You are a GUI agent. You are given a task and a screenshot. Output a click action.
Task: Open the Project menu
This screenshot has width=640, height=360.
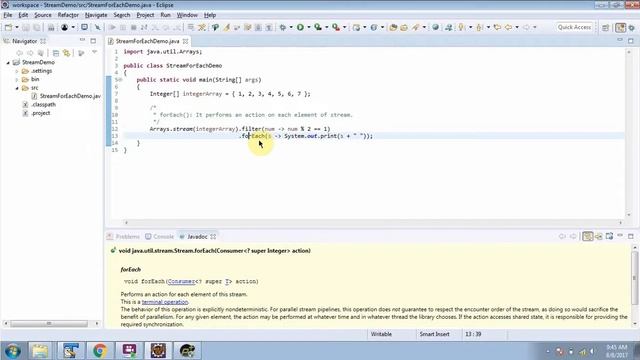(x=145, y=15)
